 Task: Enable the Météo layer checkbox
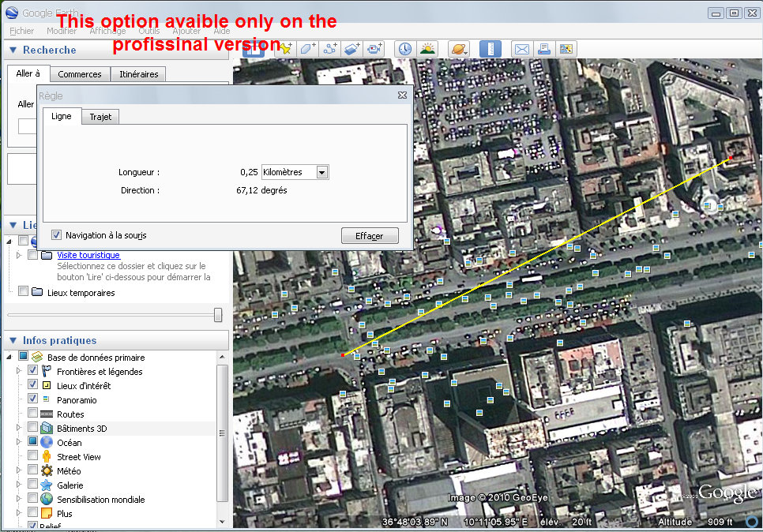(x=32, y=470)
